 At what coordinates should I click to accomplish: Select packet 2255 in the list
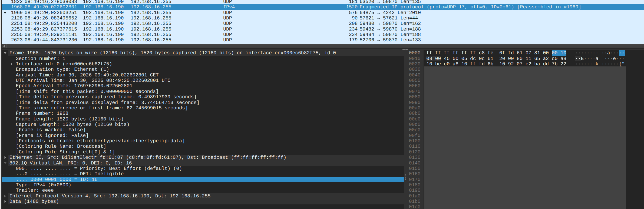[x=323, y=35]
